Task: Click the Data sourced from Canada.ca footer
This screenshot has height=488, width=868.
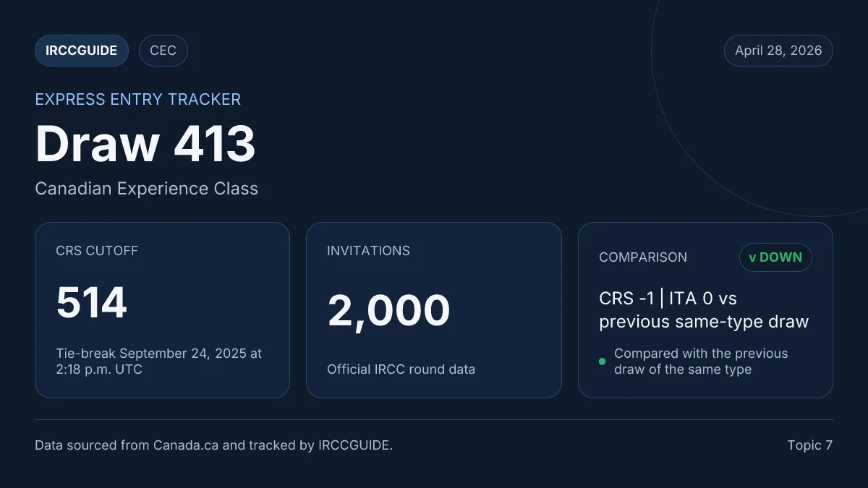Action: pyautogui.click(x=213, y=445)
